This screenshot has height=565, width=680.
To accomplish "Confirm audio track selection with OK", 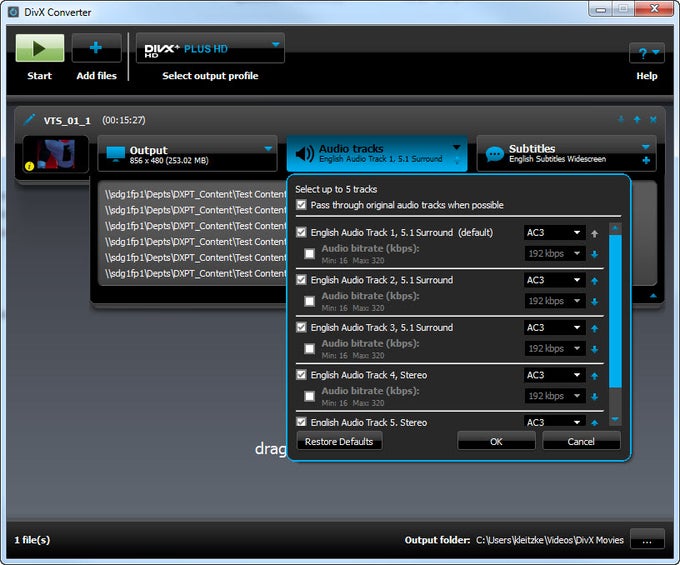I will click(496, 441).
